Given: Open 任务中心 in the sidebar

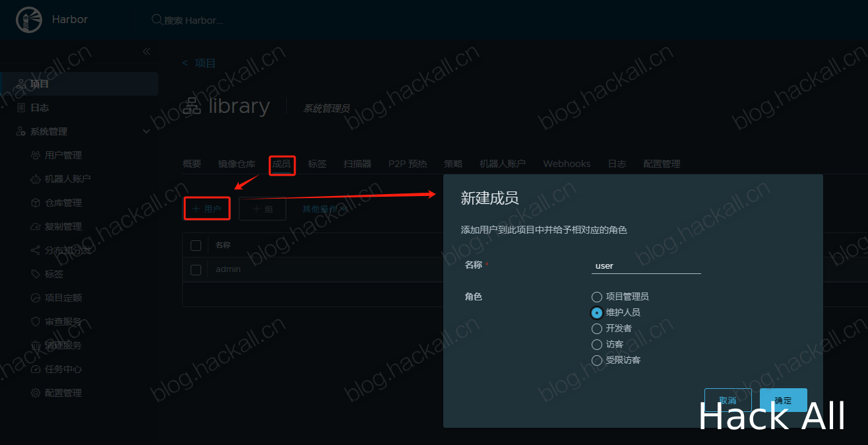Looking at the screenshot, I should (x=63, y=369).
